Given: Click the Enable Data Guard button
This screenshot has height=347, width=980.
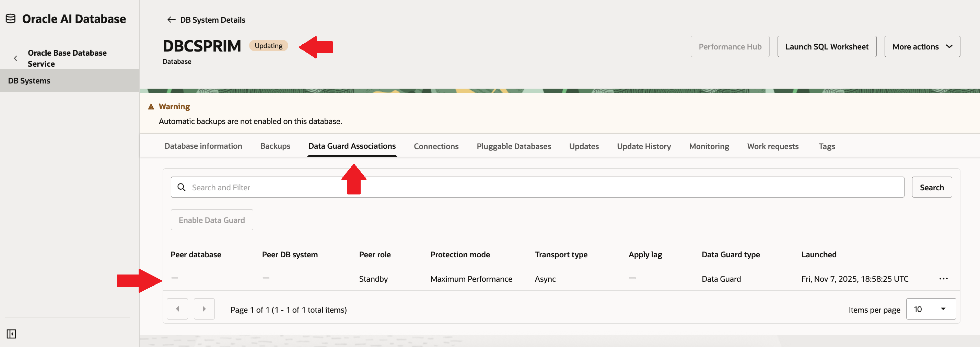Looking at the screenshot, I should [211, 220].
